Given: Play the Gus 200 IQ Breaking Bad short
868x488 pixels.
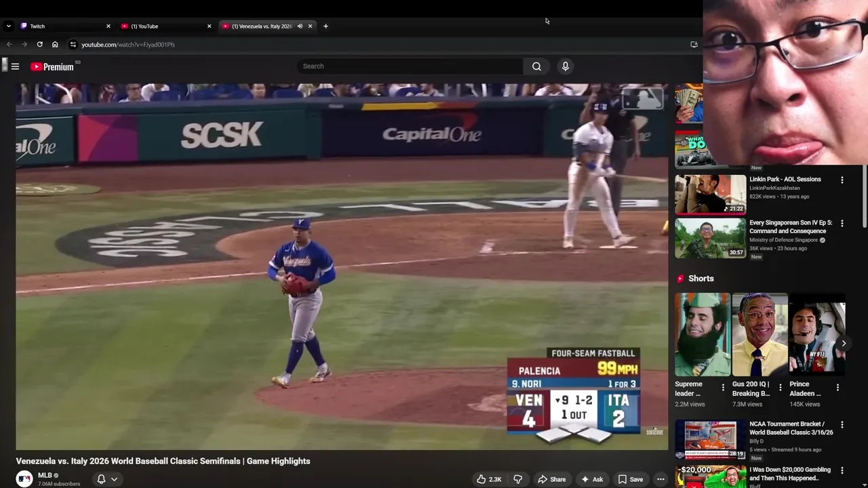Looking at the screenshot, I should (759, 335).
